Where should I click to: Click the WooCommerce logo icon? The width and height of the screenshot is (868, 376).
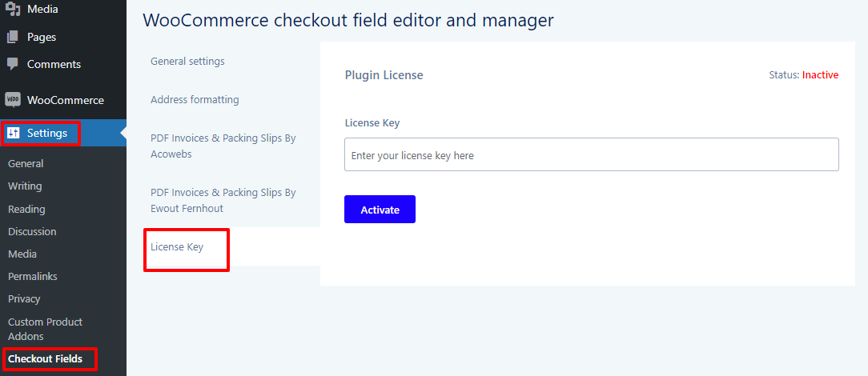pos(13,100)
